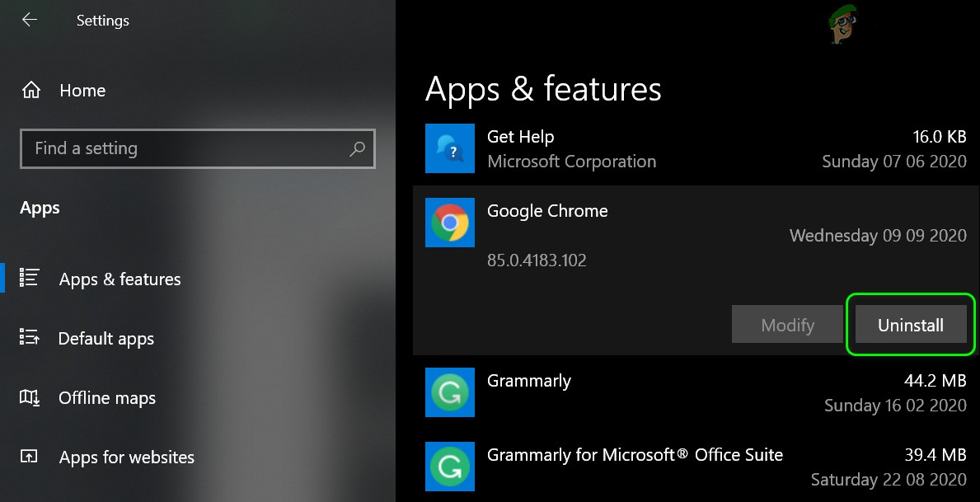Click the Grammarly app icon

449,392
